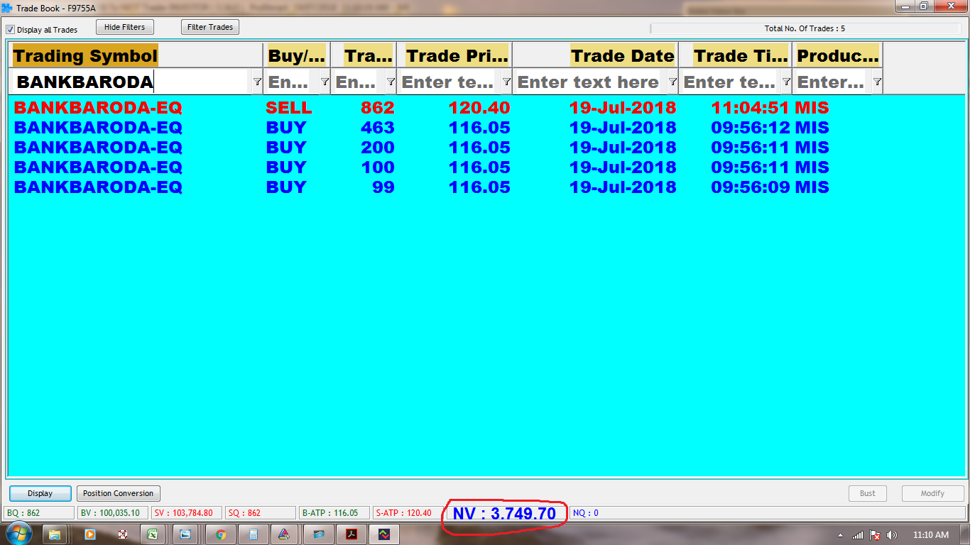Open Buy/Sell column filter dropdown
The height and width of the screenshot is (545, 980).
click(325, 82)
